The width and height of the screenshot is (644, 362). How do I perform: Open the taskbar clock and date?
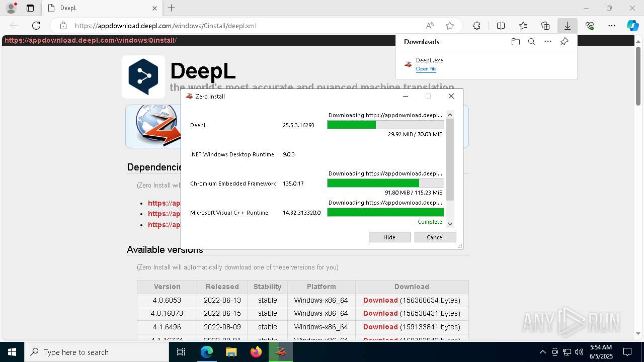(x=601, y=352)
